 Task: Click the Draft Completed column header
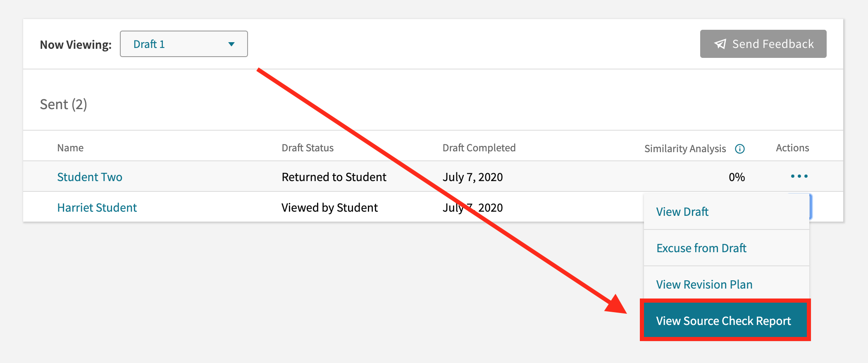point(479,148)
